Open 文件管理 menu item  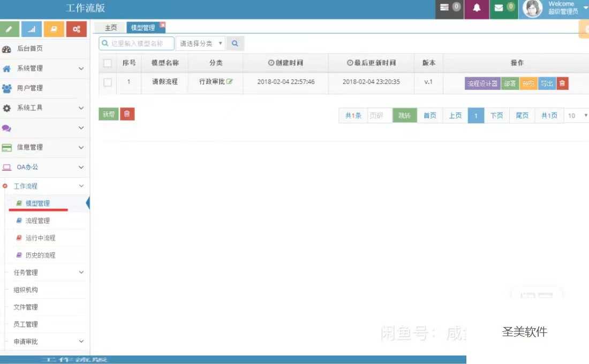26,307
